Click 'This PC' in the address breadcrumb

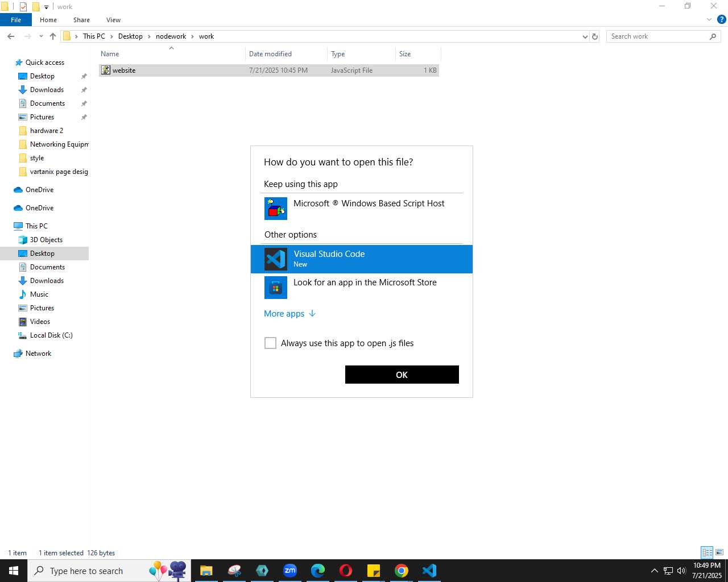(x=94, y=36)
